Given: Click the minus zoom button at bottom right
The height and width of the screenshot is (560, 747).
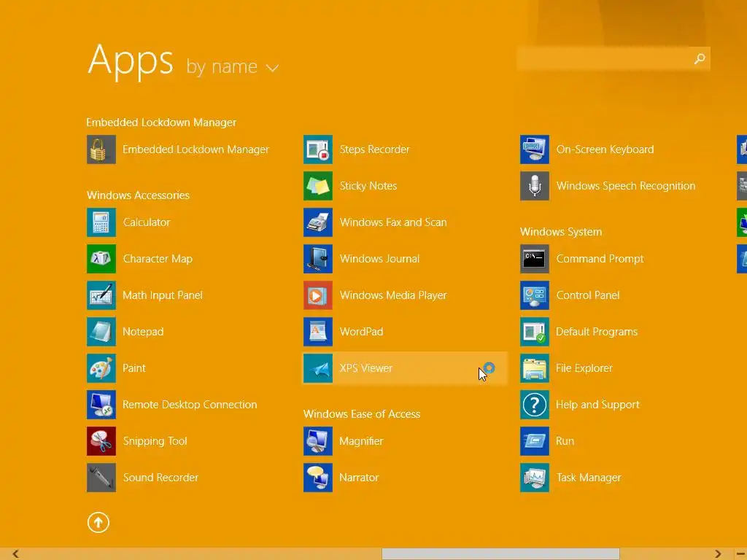Looking at the screenshot, I should tap(741, 554).
